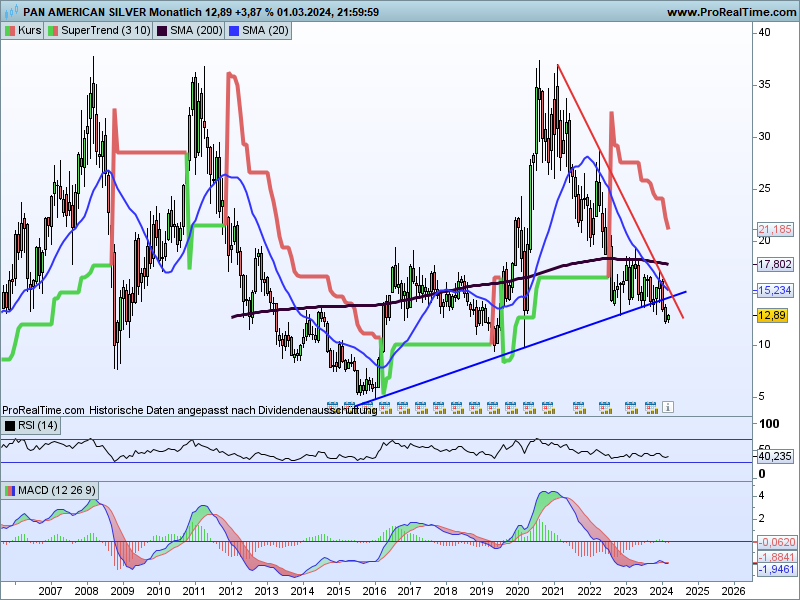Click the blue SMA (20) color swatch
Viewport: 800px width, 600px height.
coord(234,31)
